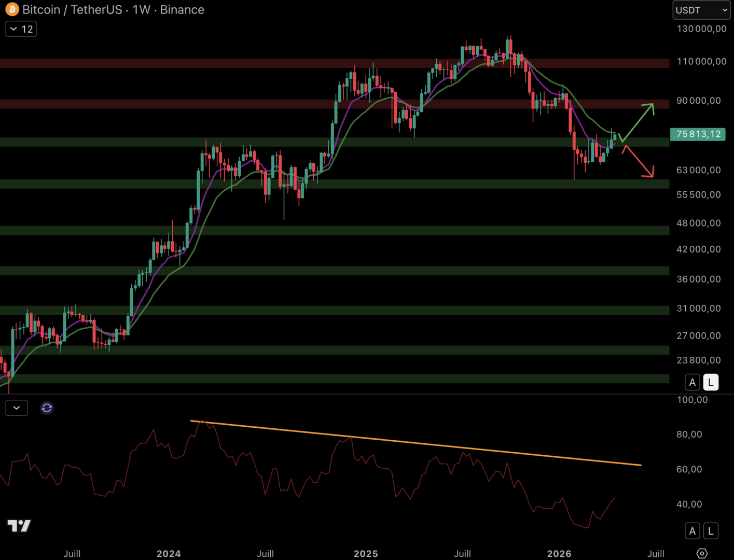The width and height of the screenshot is (734, 560).
Task: Expand the 12 indicators legend chevron
Action: coord(21,29)
